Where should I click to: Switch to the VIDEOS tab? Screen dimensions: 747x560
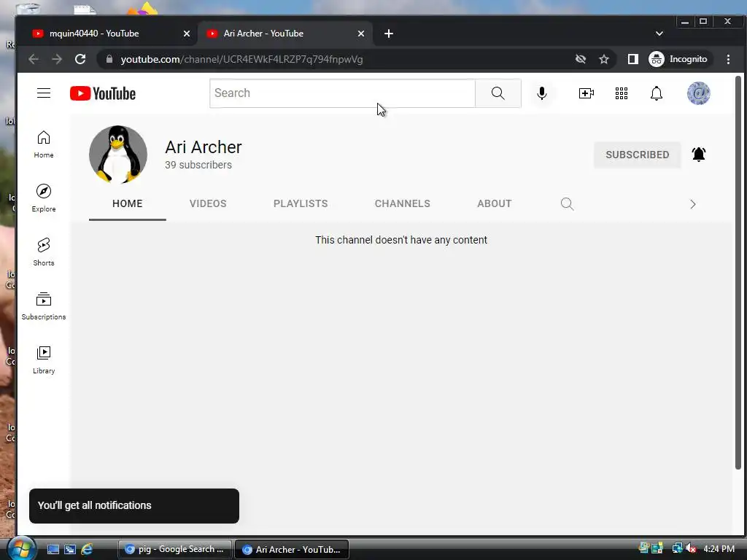click(208, 204)
